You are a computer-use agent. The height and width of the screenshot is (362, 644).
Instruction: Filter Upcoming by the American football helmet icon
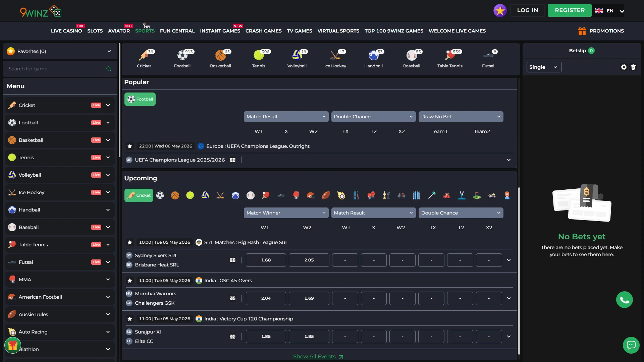pyautogui.click(x=311, y=195)
